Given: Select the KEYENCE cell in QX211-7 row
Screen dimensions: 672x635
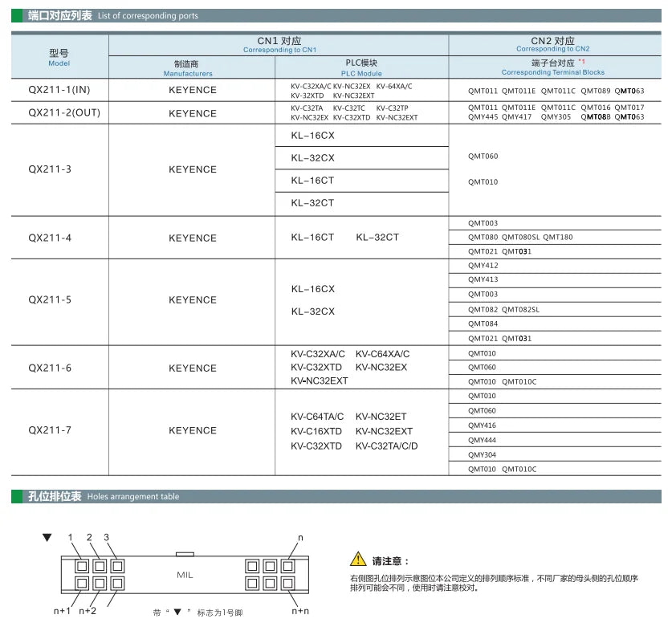Looking at the screenshot, I should point(193,430).
